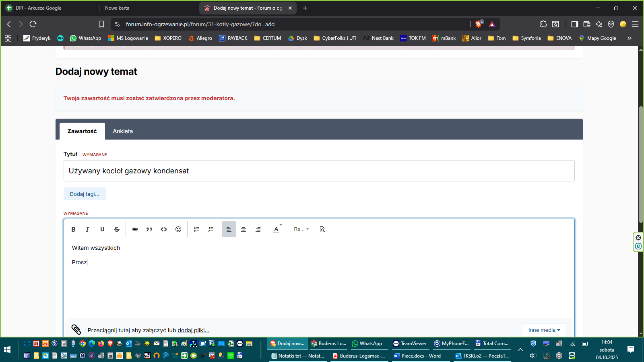This screenshot has width=644, height=362.
Task: Open the emoji picker
Action: click(178, 229)
